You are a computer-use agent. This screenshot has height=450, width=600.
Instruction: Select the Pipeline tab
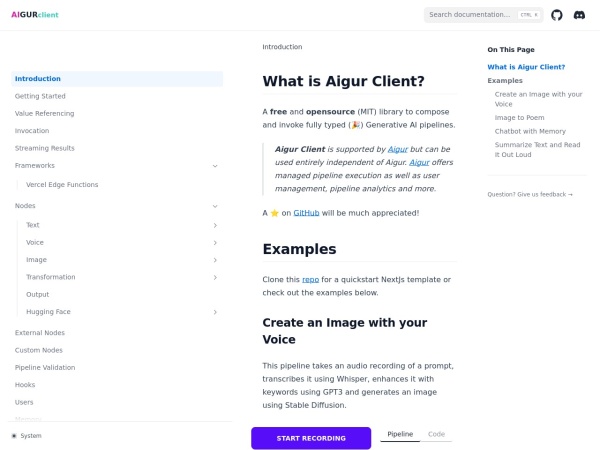(x=400, y=434)
